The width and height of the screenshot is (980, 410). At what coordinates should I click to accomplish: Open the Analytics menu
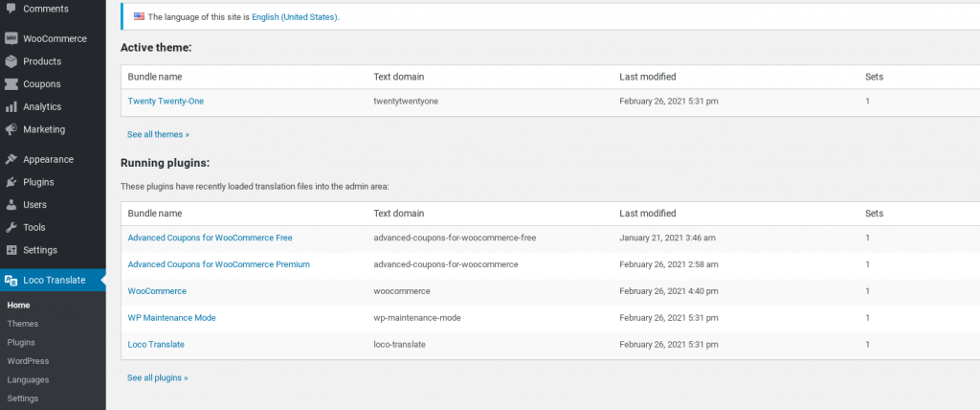pos(42,107)
